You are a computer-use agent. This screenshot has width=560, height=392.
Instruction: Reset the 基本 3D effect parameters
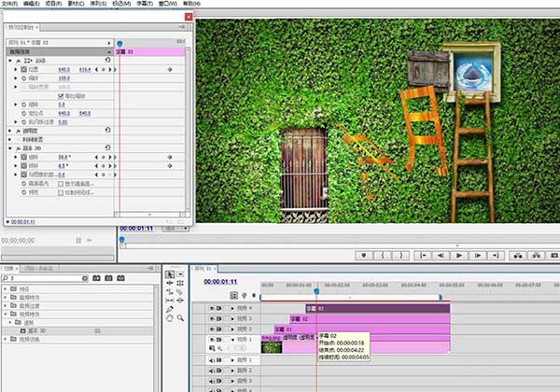point(108,148)
